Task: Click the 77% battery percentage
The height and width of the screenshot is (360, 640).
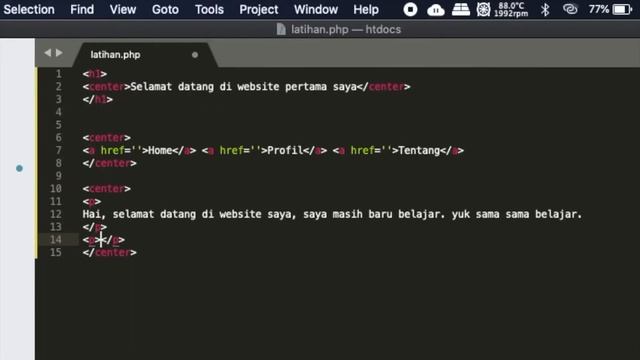Action: coord(599,9)
